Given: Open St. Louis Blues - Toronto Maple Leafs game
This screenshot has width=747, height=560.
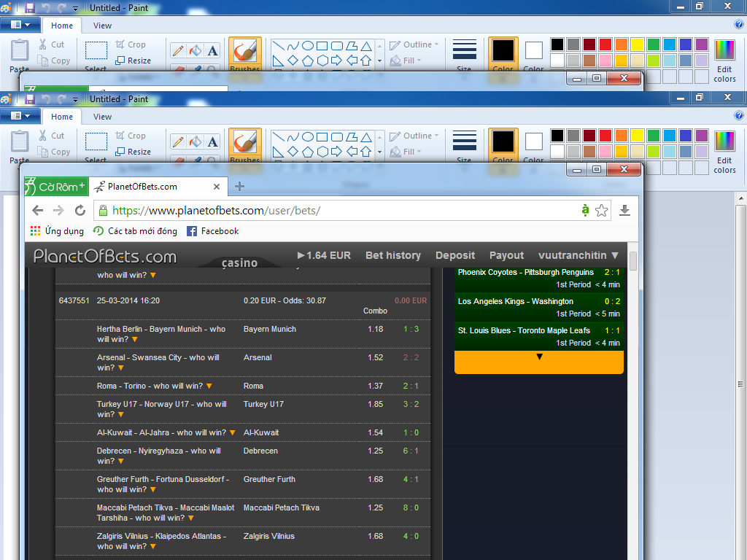Looking at the screenshot, I should click(539, 336).
